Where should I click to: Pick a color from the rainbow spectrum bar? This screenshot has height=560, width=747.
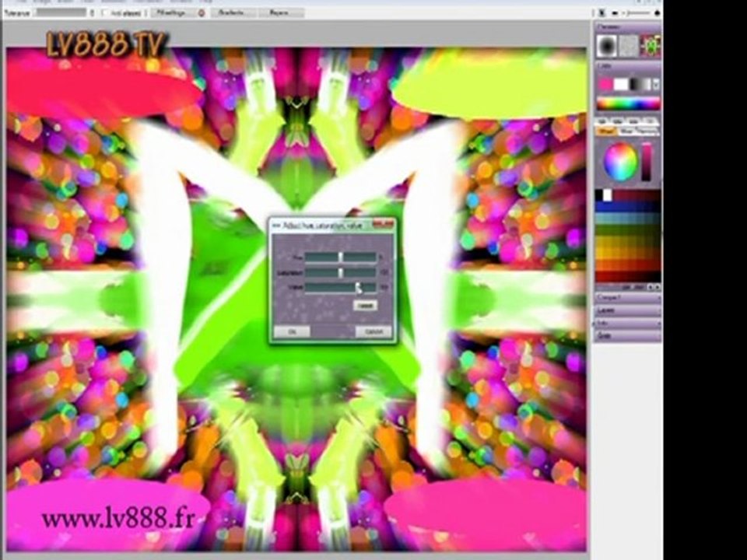629,103
